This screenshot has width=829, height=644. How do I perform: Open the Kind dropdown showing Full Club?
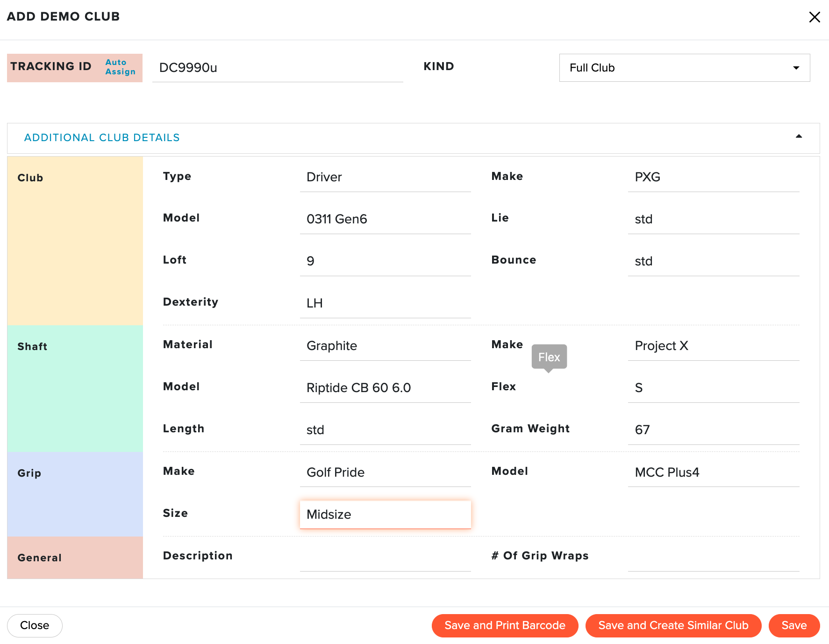[684, 68]
